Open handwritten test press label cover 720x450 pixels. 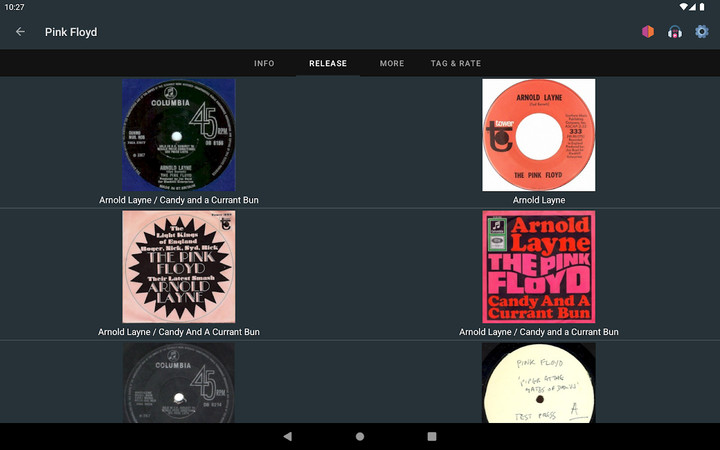click(539, 383)
